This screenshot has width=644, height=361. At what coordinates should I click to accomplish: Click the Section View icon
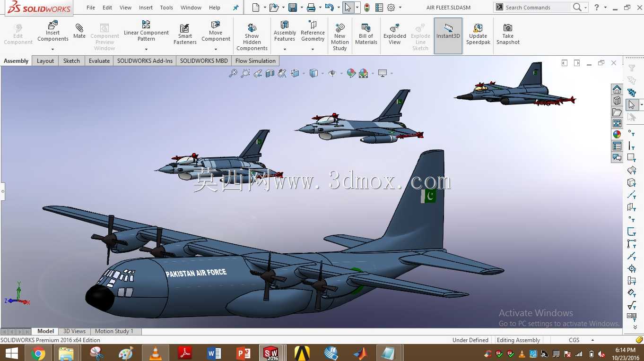(270, 73)
